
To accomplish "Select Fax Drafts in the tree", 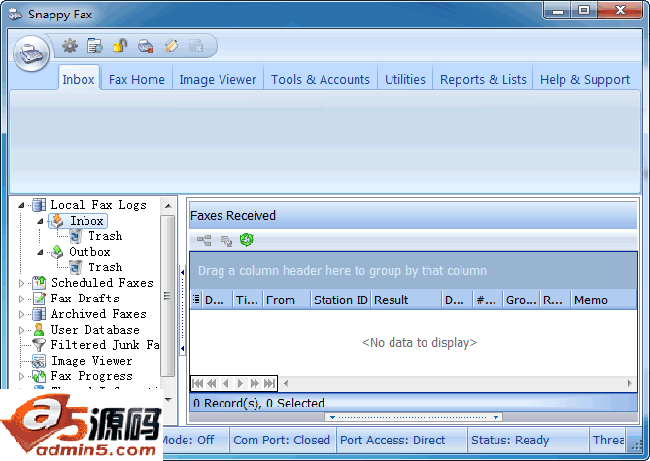I will 85,298.
